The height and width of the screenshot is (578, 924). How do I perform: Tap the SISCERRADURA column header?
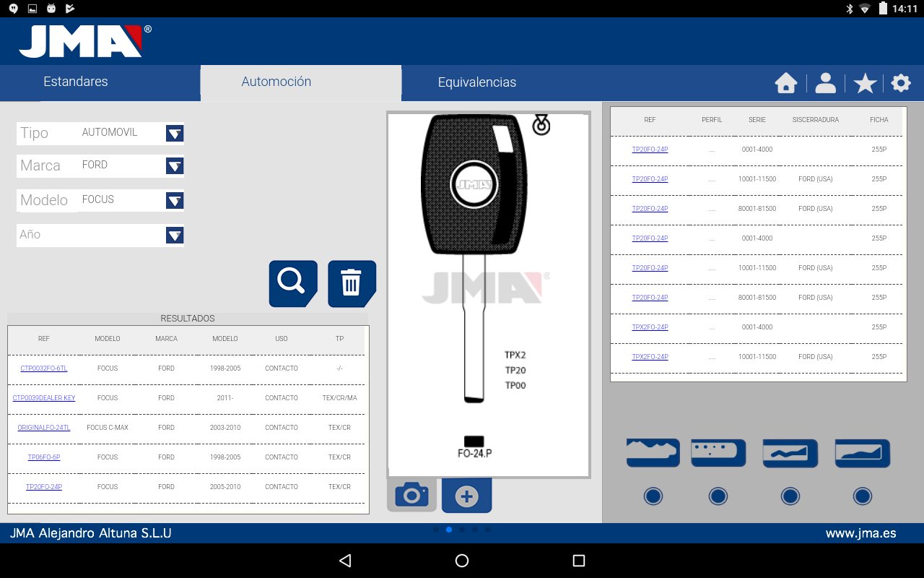click(x=816, y=120)
